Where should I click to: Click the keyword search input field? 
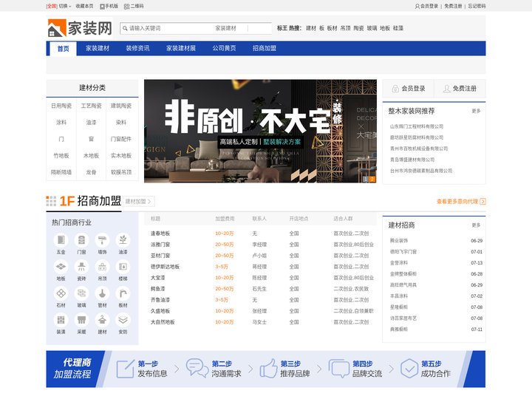168,28
